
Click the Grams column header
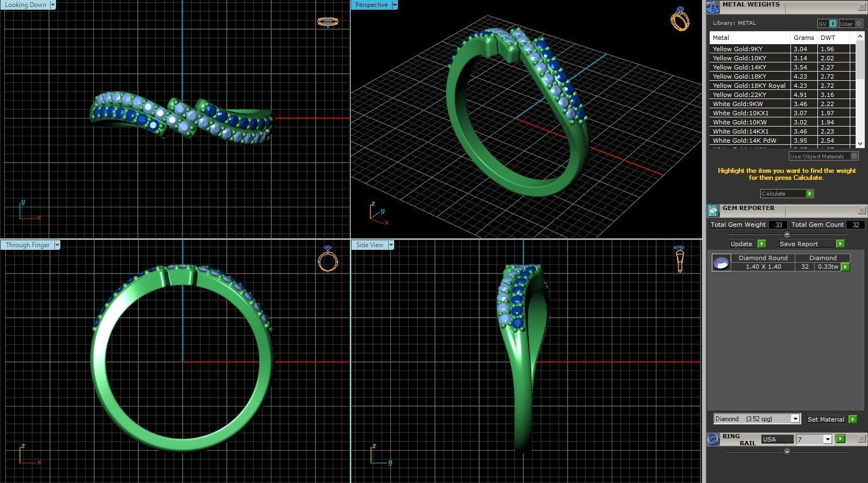coord(803,38)
